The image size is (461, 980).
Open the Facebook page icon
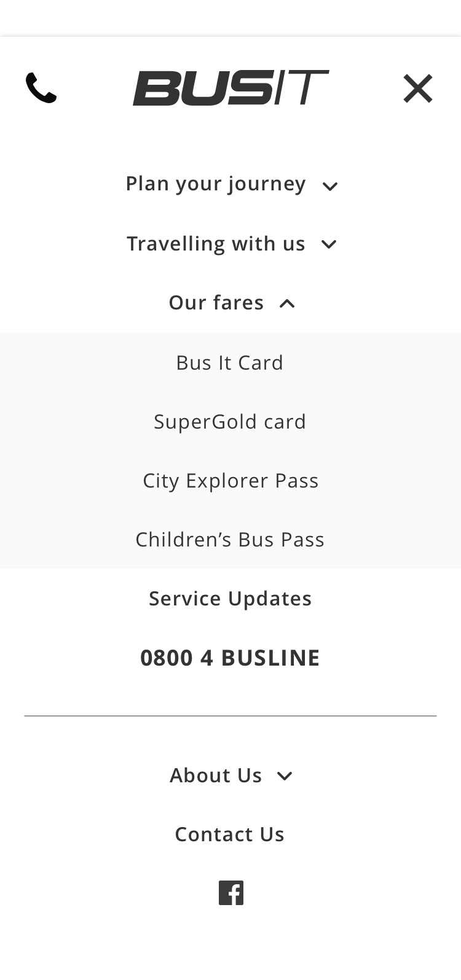click(x=231, y=893)
